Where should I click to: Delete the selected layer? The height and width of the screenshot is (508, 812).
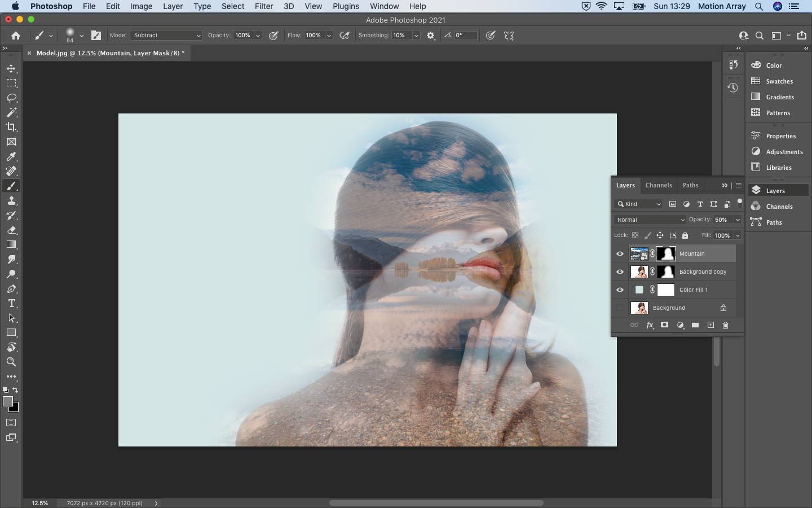point(726,325)
